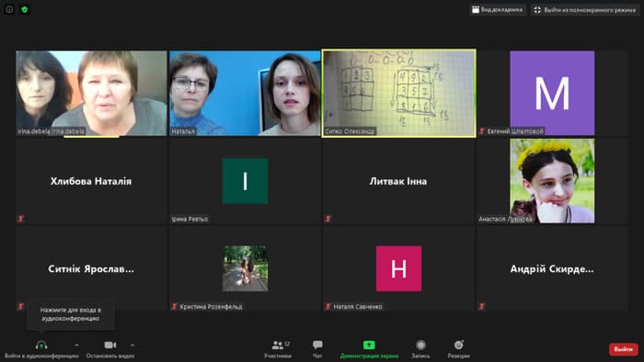Click muted mic icon on Наталя Савченко
This screenshot has height=362, width=644.
tap(328, 306)
